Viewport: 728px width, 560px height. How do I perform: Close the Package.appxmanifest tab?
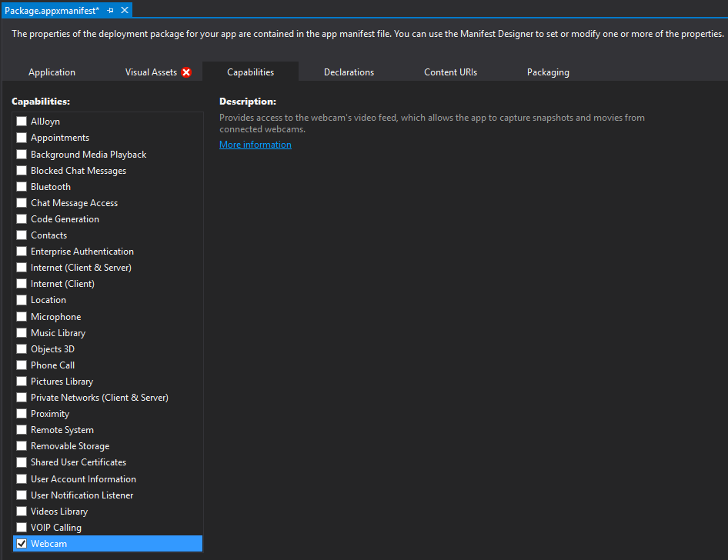point(125,10)
